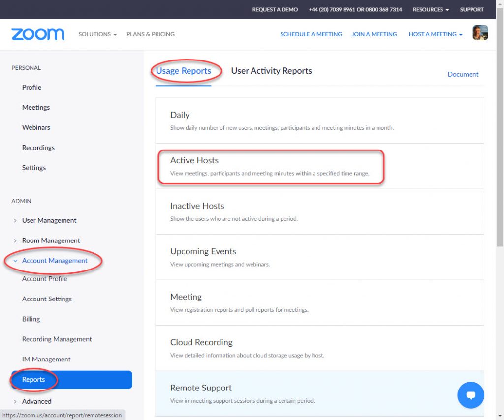
Task: Click Schedule a Meeting
Action: pyautogui.click(x=311, y=34)
